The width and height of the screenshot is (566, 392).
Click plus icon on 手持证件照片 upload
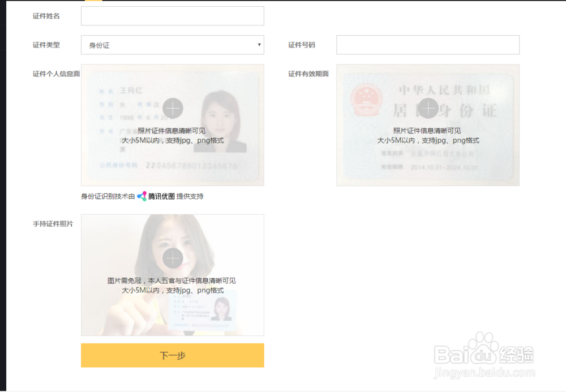(173, 258)
